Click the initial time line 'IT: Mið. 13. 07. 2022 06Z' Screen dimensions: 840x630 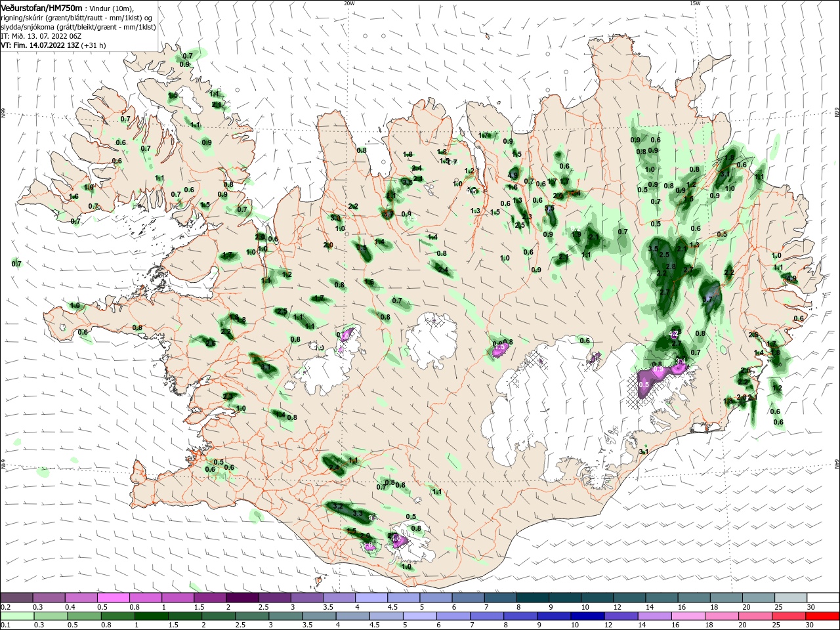(x=41, y=36)
